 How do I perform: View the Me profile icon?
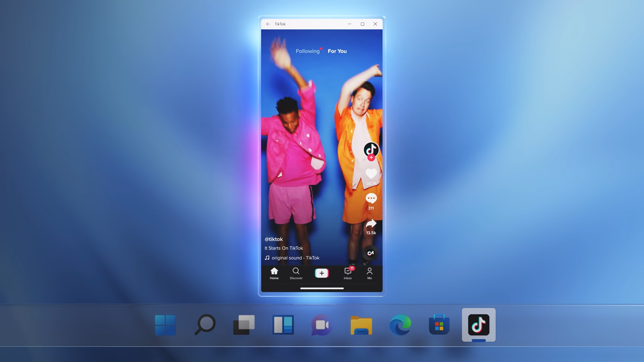coord(369,272)
